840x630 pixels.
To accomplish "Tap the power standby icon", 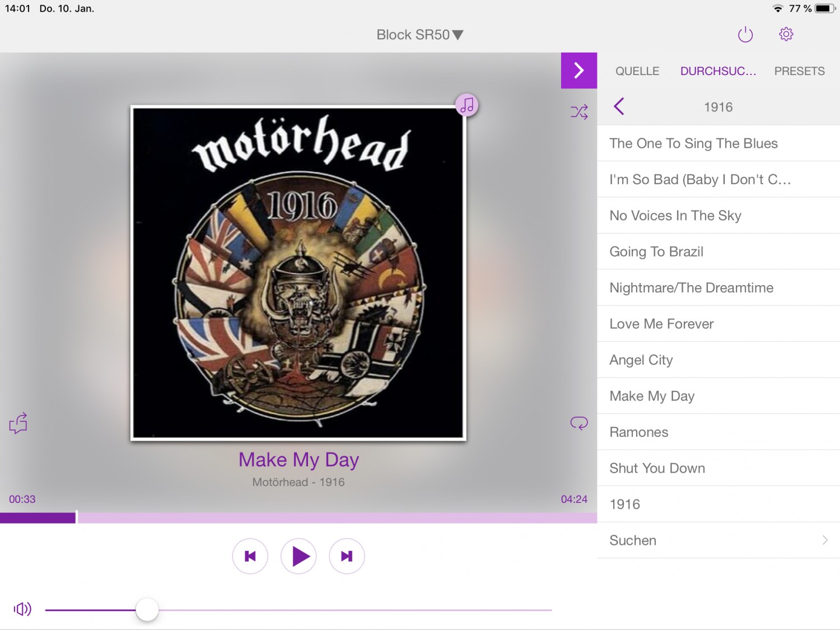I will [745, 35].
